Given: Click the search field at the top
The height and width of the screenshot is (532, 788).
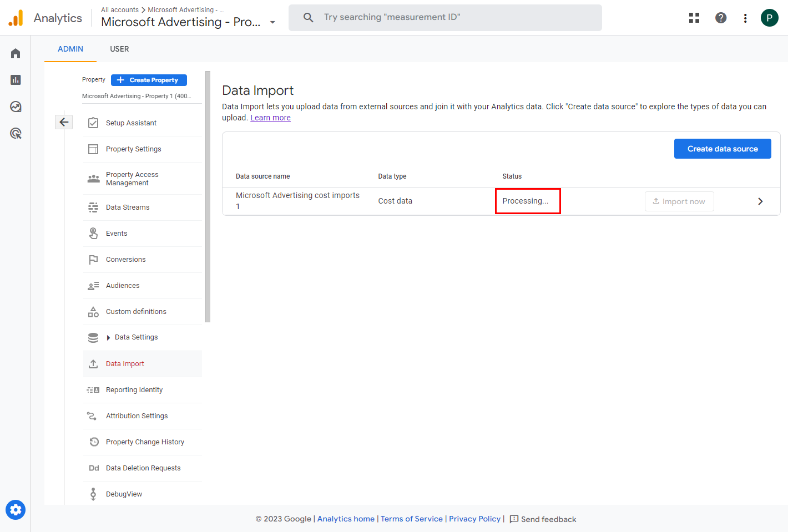Looking at the screenshot, I should click(445, 18).
